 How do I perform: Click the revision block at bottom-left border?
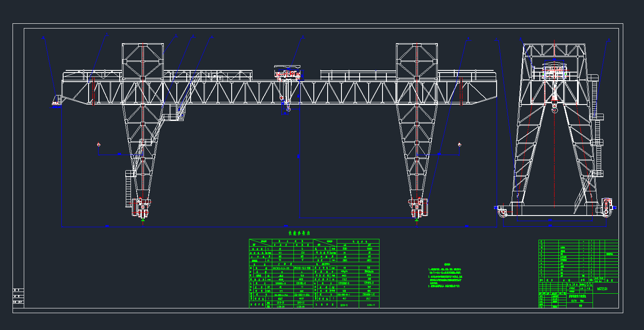(18, 296)
